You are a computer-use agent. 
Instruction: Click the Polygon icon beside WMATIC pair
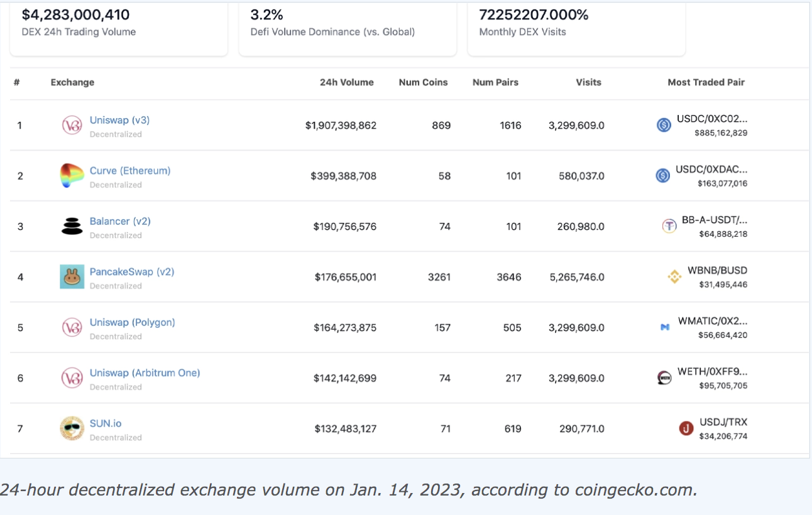click(665, 327)
